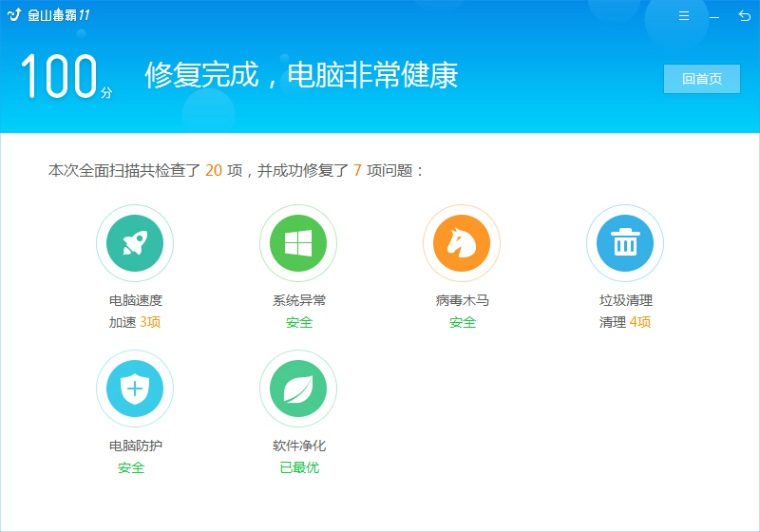This screenshot has width=760, height=532.
Task: Click the rocket icon for 电脑速度
Action: point(135,243)
